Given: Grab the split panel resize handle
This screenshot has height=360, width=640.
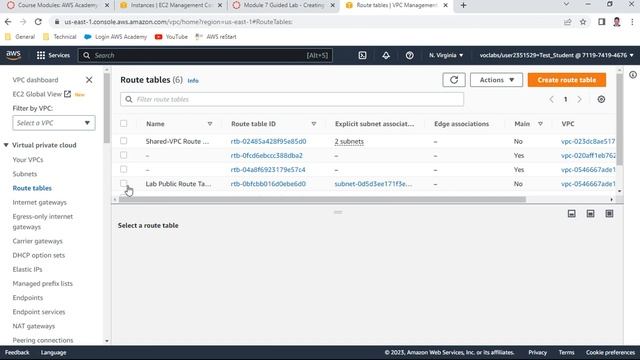Looking at the screenshot, I should 338,212.
